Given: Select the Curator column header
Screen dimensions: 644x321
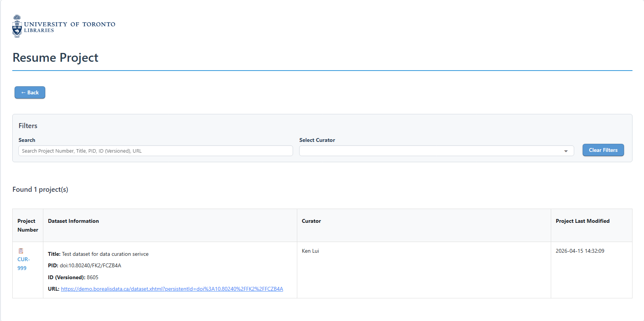Looking at the screenshot, I should click(x=311, y=221).
